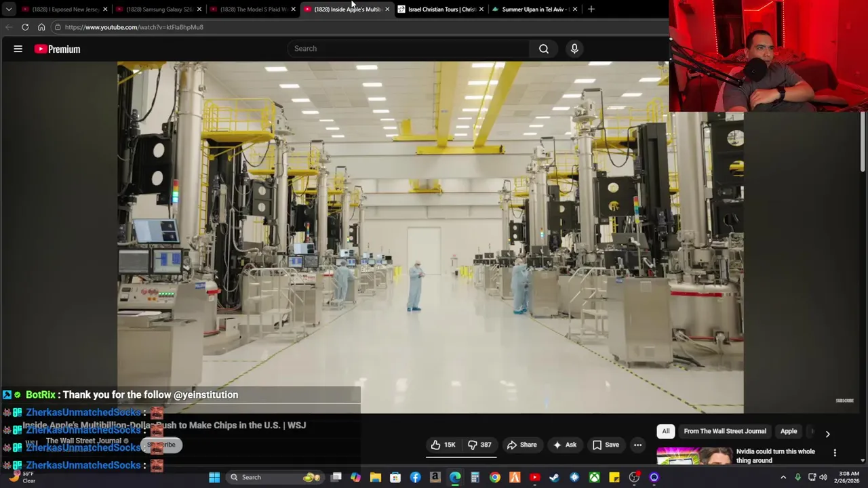
Task: Open the three-dot more actions menu under video
Action: click(637, 445)
